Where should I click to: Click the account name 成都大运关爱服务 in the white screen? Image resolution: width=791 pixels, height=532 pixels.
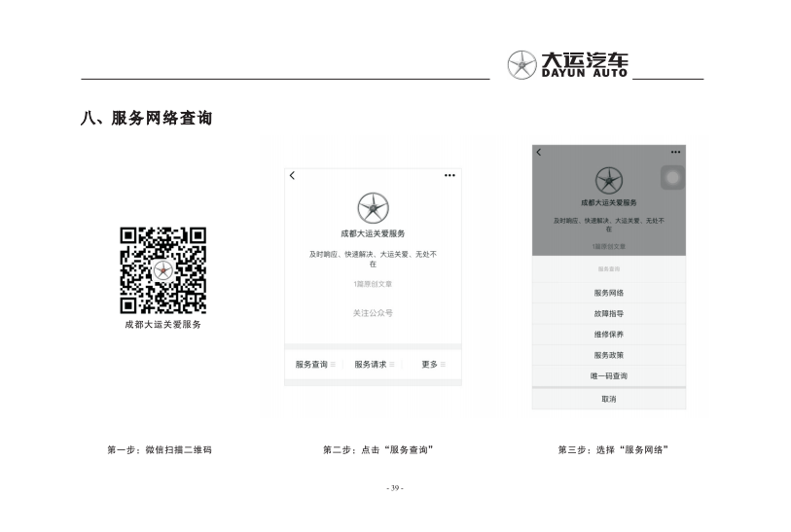(x=373, y=233)
